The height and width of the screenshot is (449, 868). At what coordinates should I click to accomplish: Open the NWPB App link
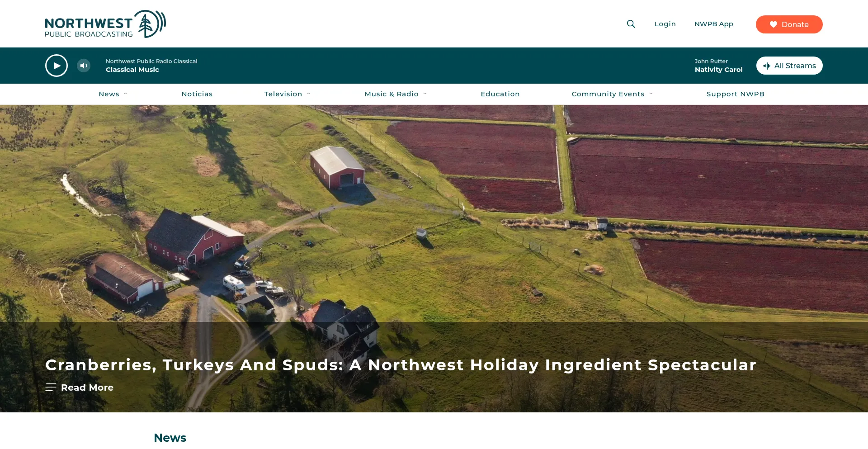(x=714, y=24)
